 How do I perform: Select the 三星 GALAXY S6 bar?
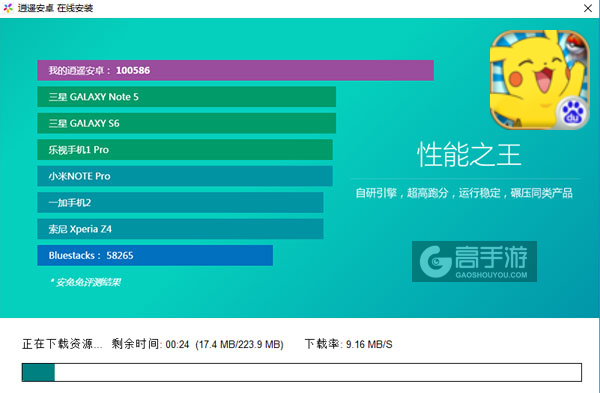pos(186,123)
